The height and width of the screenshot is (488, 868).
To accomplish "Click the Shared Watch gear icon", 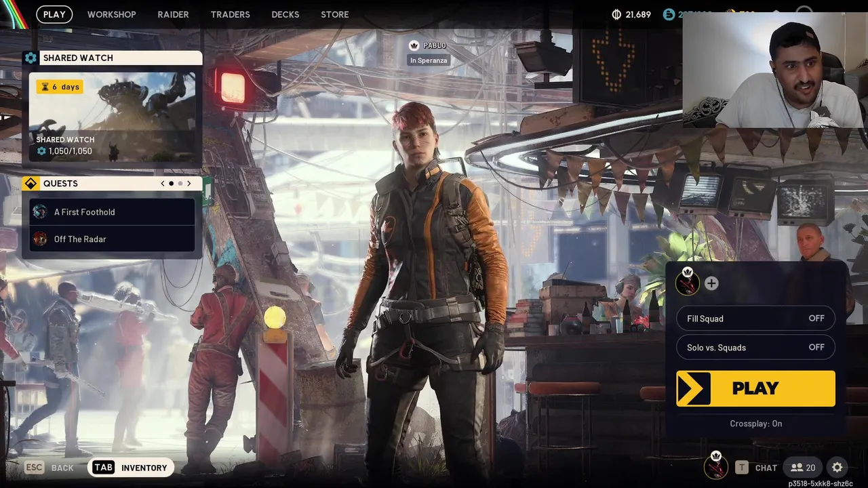I will (x=31, y=58).
